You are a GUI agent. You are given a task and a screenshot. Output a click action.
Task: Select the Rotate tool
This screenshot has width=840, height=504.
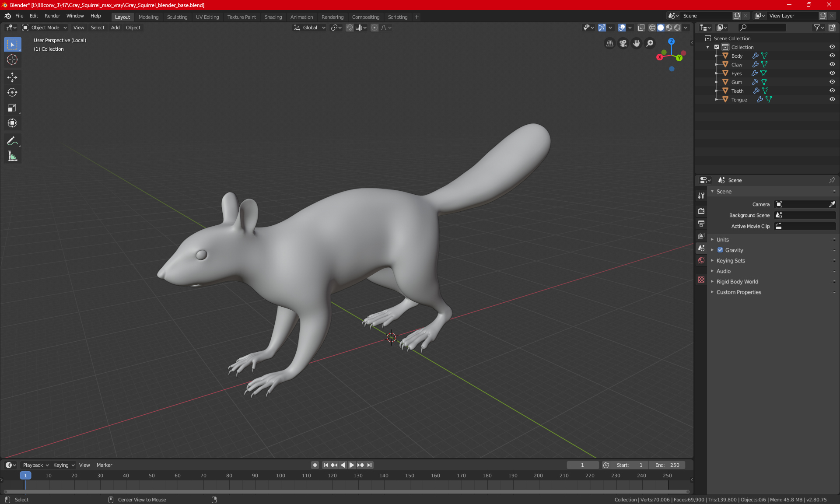[x=12, y=93]
